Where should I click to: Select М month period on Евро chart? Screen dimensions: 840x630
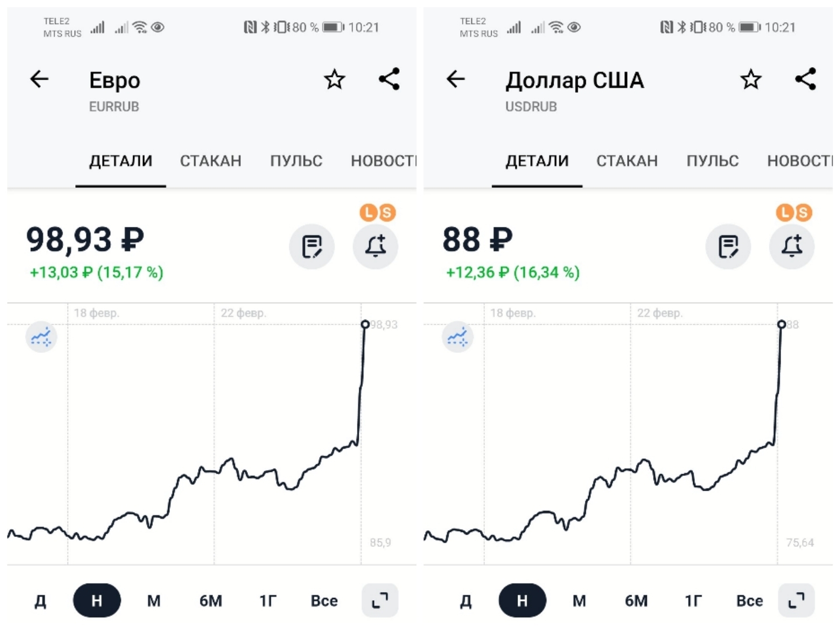(x=153, y=601)
